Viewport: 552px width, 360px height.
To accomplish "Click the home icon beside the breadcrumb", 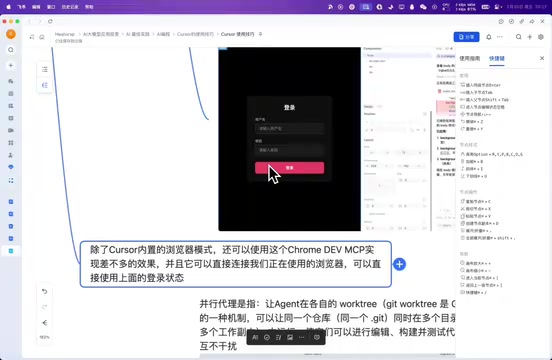I will click(42, 37).
